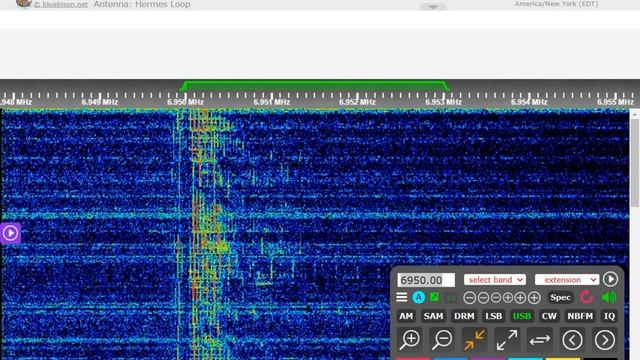Page waterfall right with circled chevron

[x=605, y=340]
